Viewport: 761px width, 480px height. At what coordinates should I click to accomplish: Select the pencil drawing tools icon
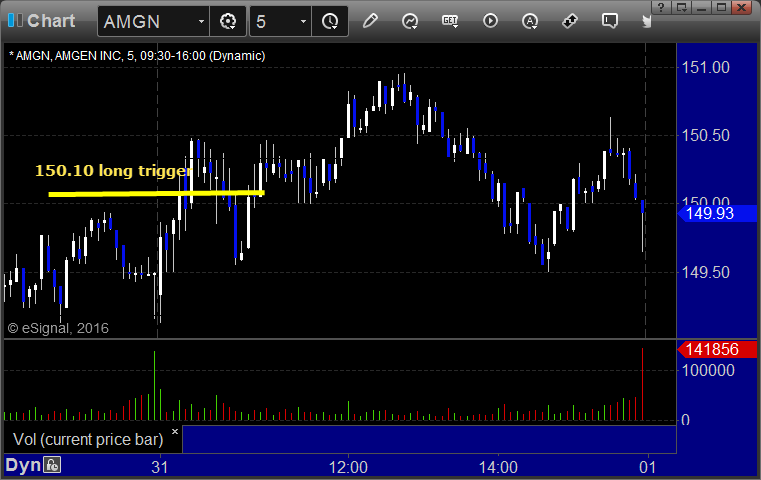tap(370, 21)
